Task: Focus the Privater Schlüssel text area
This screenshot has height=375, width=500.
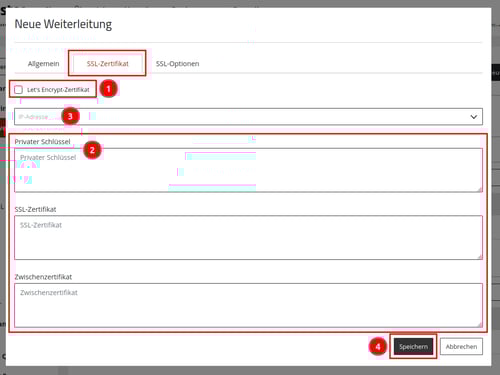Action: point(248,170)
